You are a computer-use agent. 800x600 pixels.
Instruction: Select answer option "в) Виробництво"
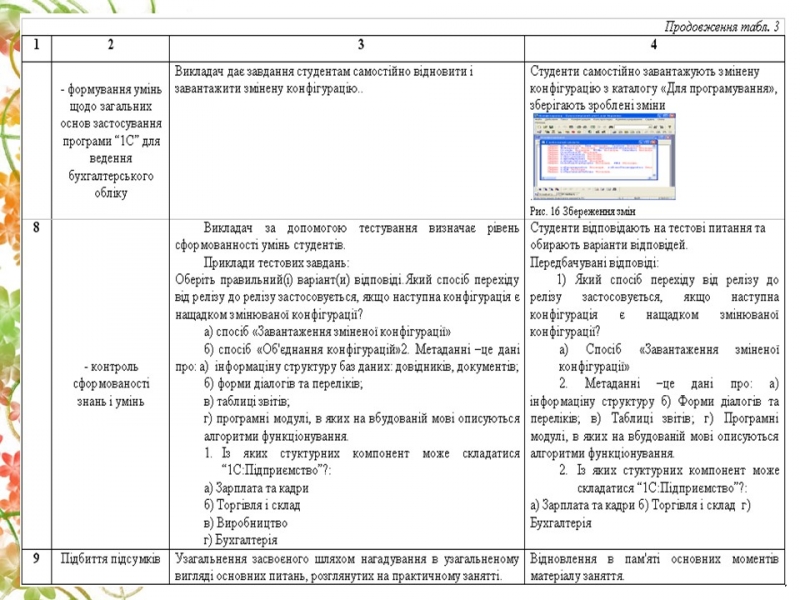point(245,523)
